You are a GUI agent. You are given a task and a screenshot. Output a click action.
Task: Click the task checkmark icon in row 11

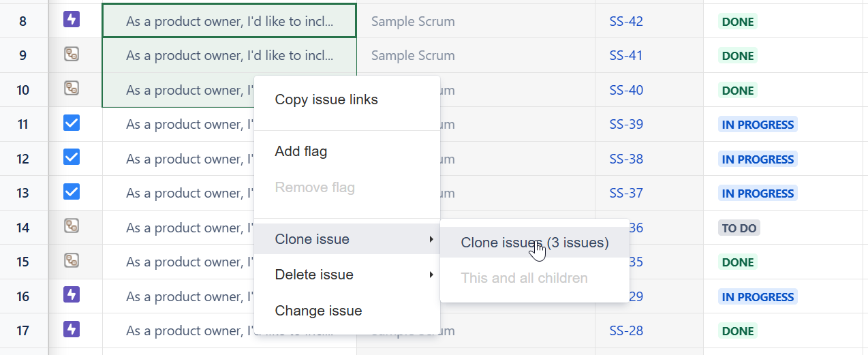[x=72, y=123]
